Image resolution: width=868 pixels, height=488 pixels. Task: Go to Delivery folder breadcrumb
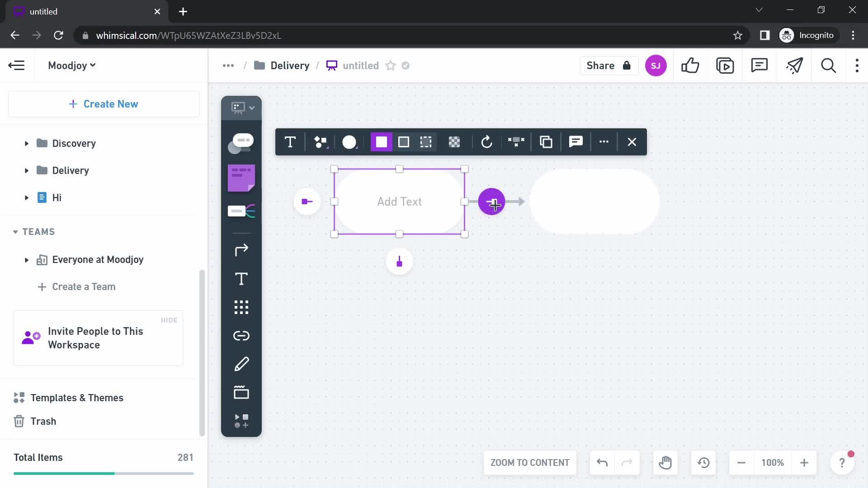pos(282,66)
